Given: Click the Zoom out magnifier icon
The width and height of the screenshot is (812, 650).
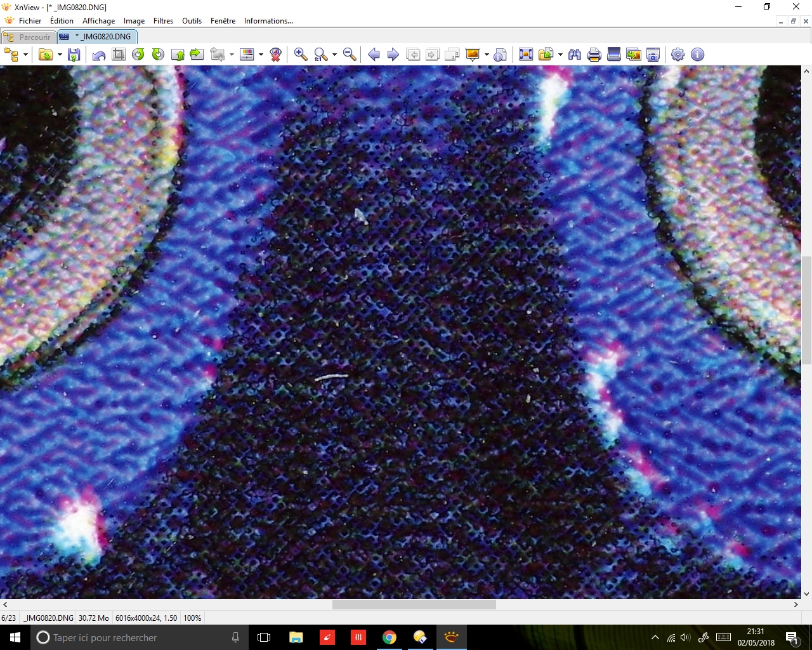Looking at the screenshot, I should (x=350, y=55).
